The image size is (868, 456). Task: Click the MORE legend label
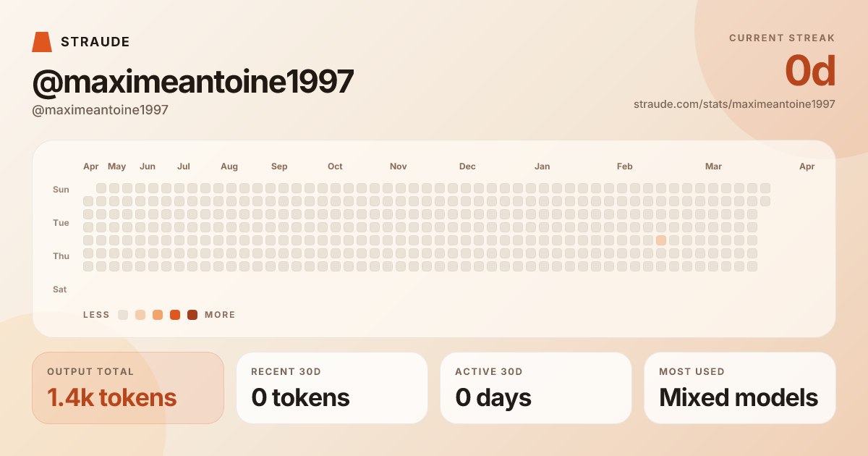(x=220, y=315)
